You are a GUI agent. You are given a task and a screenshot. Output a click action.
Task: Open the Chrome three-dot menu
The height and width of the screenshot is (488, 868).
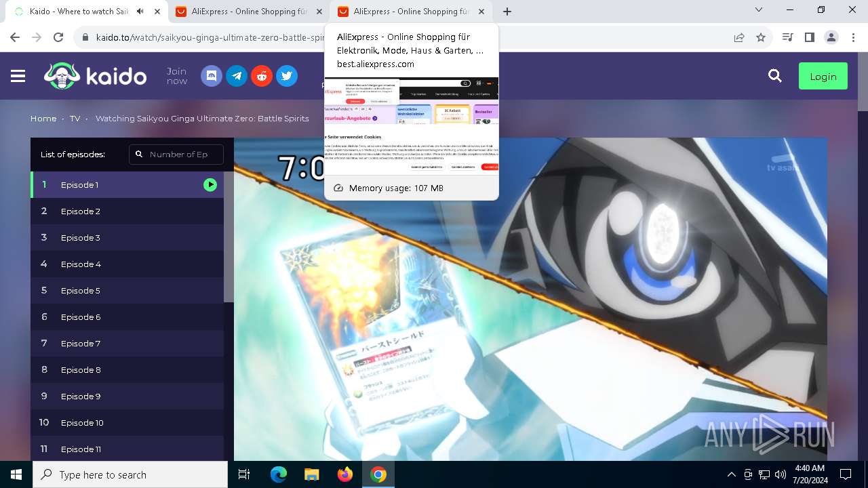854,37
